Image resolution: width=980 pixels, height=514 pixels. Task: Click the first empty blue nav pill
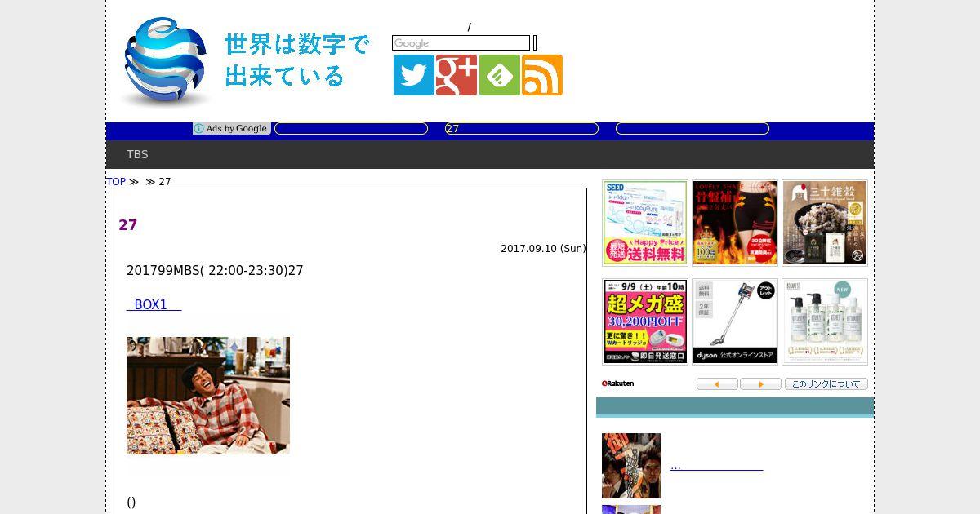coord(351,129)
